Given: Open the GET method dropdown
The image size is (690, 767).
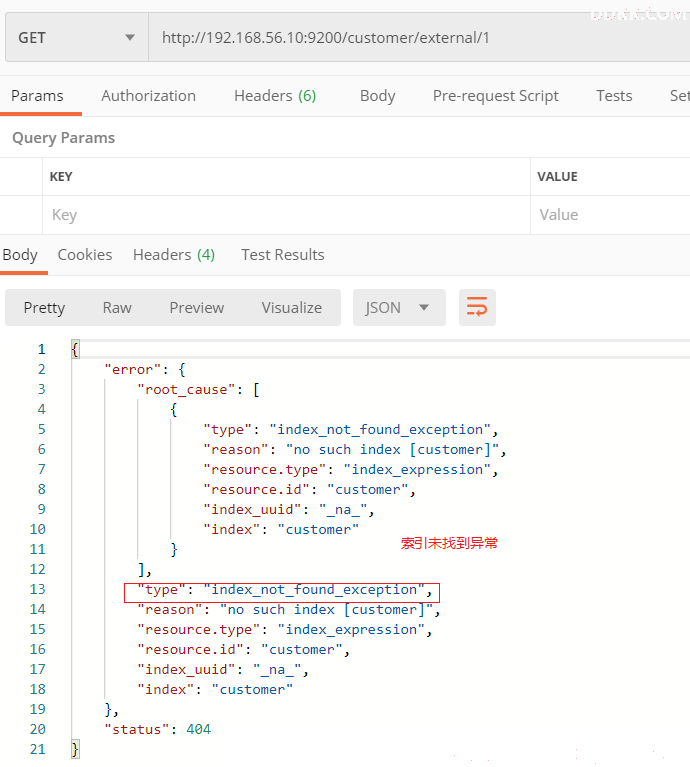Looking at the screenshot, I should point(77,38).
